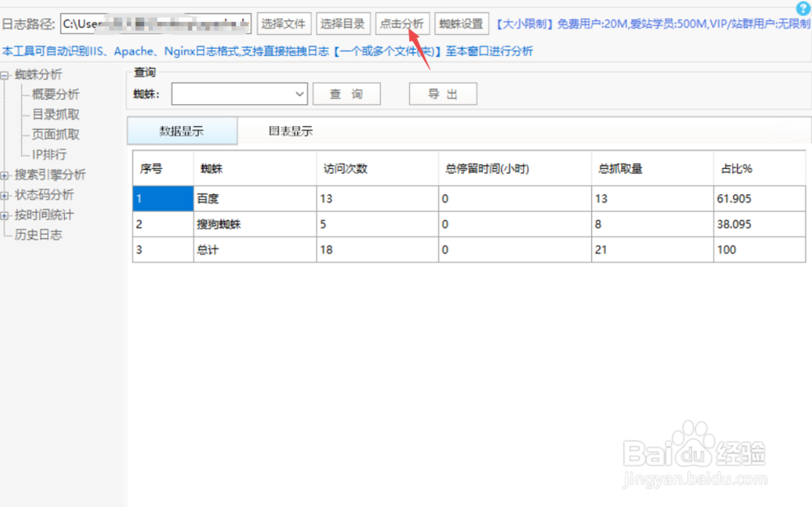The height and width of the screenshot is (507, 812).
Task: Click the 100 percentage cell
Action: point(759,250)
